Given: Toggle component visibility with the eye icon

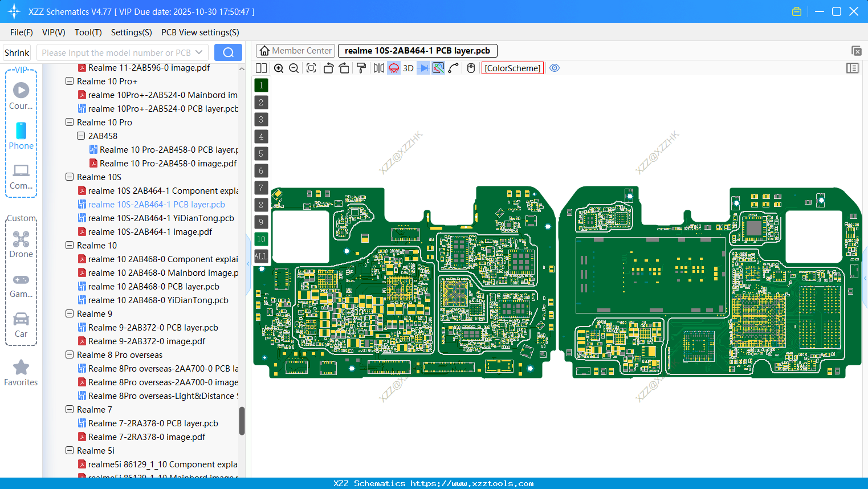Looking at the screenshot, I should pos(555,68).
